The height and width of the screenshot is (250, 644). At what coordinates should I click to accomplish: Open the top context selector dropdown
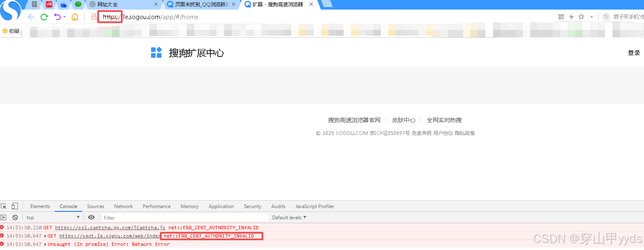(x=53, y=217)
